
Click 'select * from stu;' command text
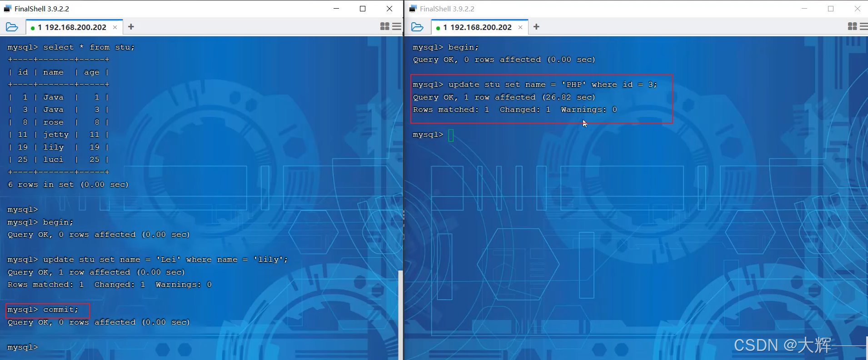89,47
